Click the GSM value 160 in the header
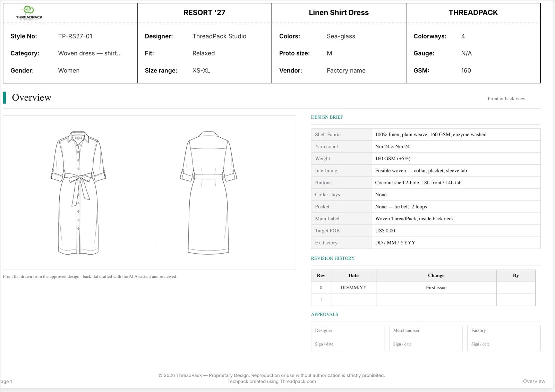Viewport: 555px width, 392px height. (466, 70)
